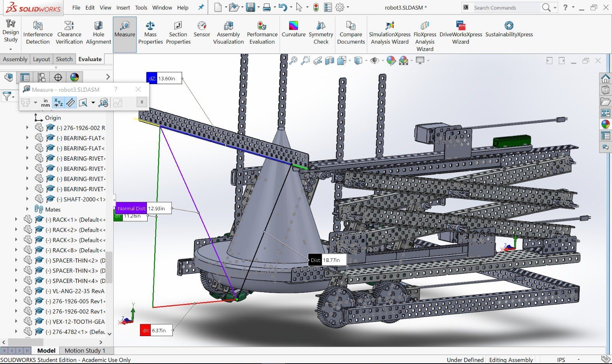Open Appearances color sphere in task pane
Screen dimensions: 612x364
click(605, 124)
